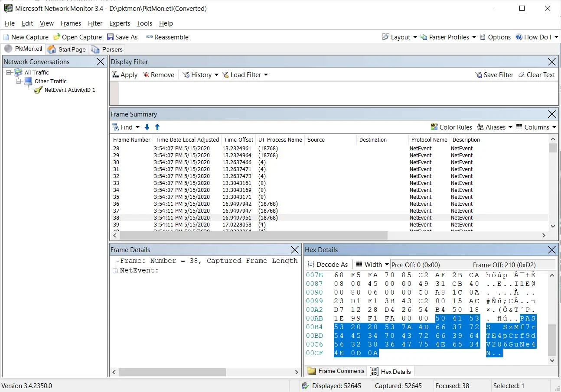Open a saved capture with Open Capture
Screen dimensions: 561x392
(77, 37)
